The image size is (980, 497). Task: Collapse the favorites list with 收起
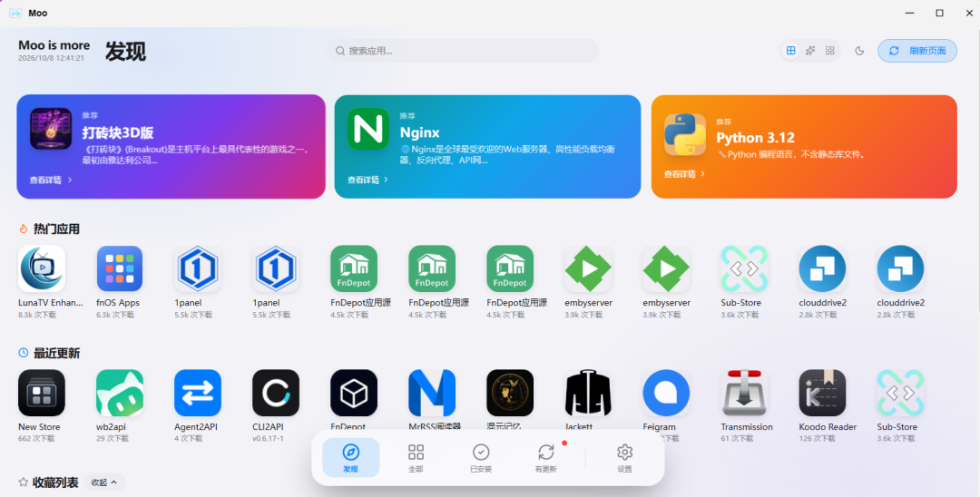tap(104, 482)
